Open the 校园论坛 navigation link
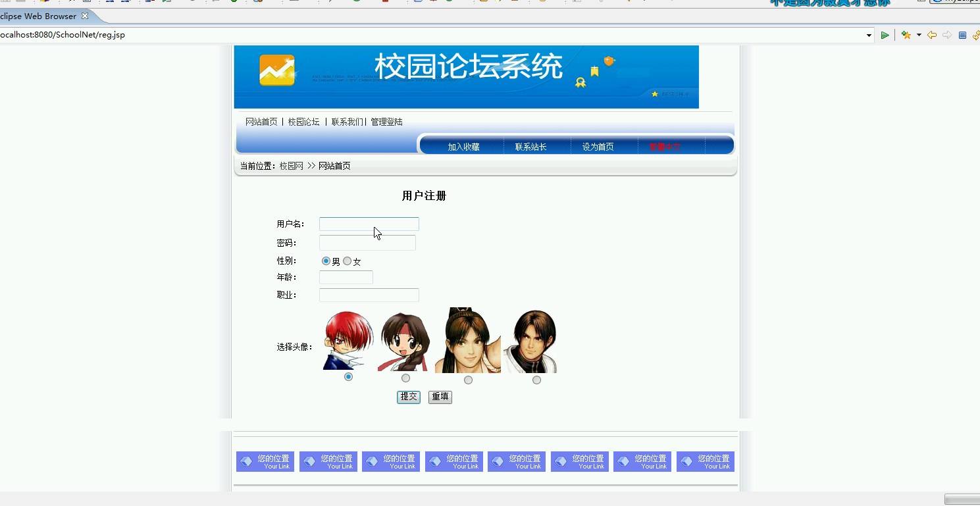The width and height of the screenshot is (980, 506). tap(303, 122)
